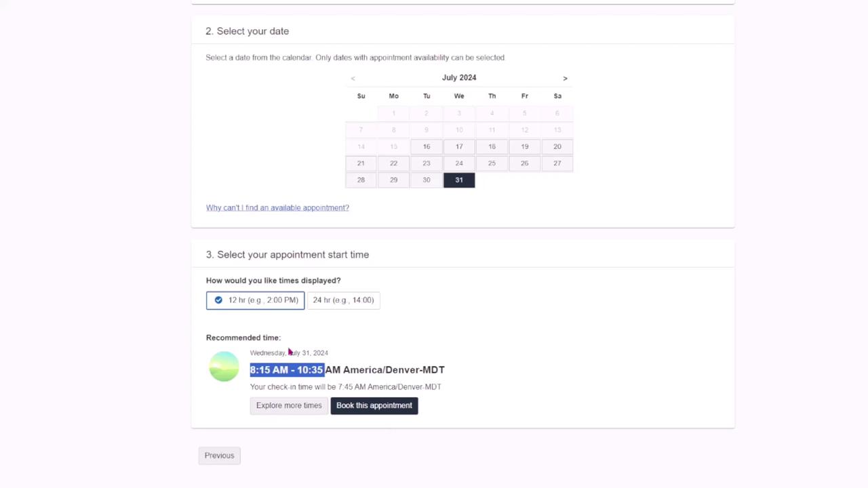
Task: Select 24 hr time display option
Action: click(343, 300)
